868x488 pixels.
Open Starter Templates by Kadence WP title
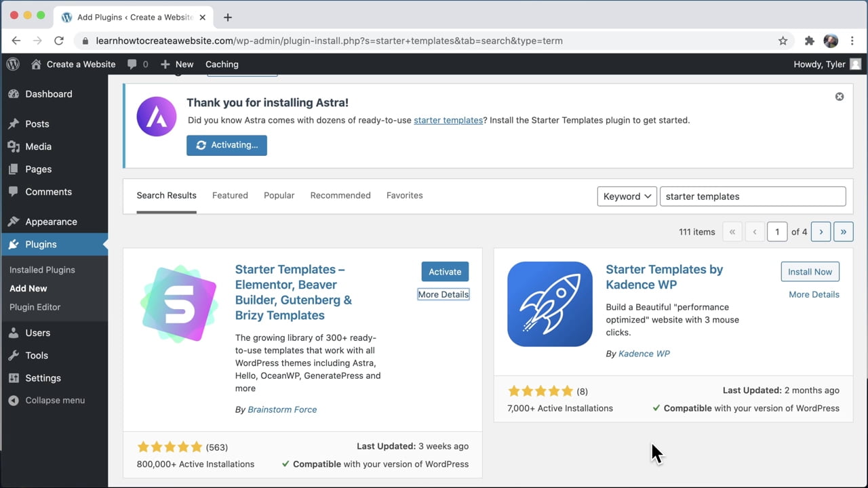click(665, 277)
